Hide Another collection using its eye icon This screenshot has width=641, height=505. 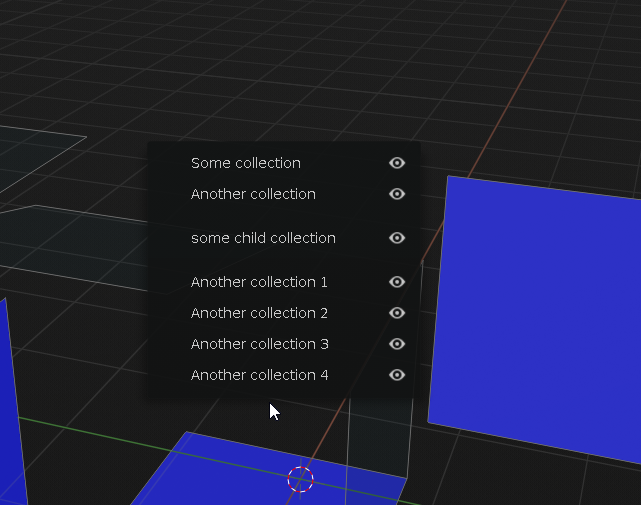coord(397,194)
